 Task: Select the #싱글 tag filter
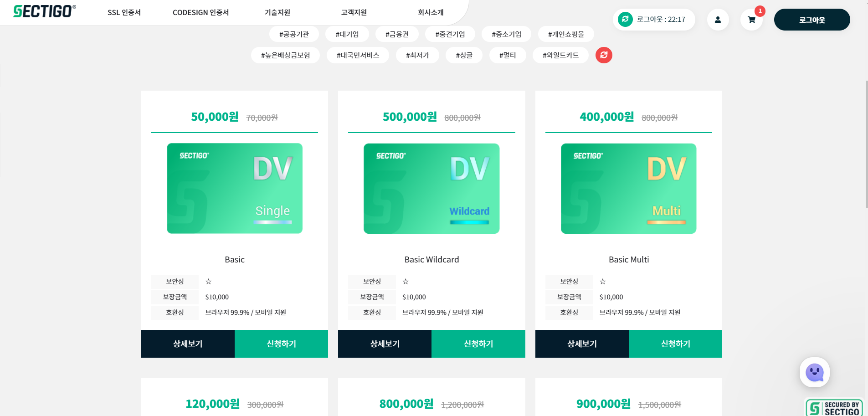coord(464,55)
